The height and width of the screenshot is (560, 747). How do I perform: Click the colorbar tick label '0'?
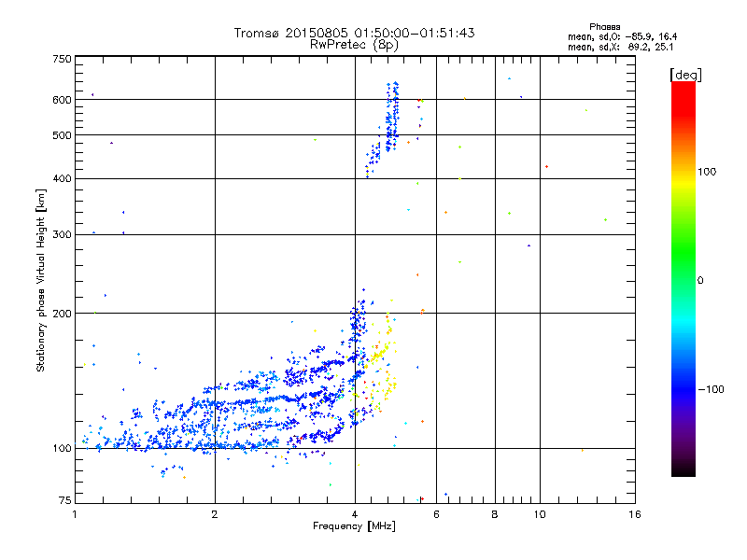pos(700,281)
